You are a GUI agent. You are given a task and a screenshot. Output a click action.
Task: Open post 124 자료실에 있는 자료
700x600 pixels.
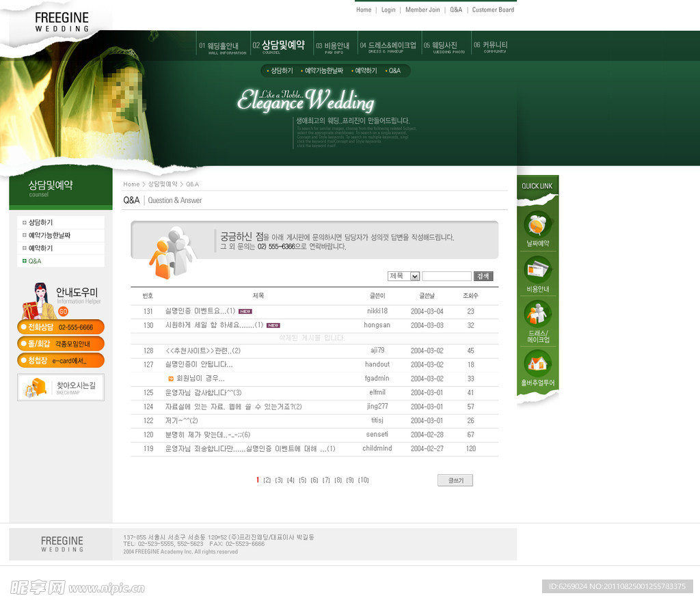(234, 407)
